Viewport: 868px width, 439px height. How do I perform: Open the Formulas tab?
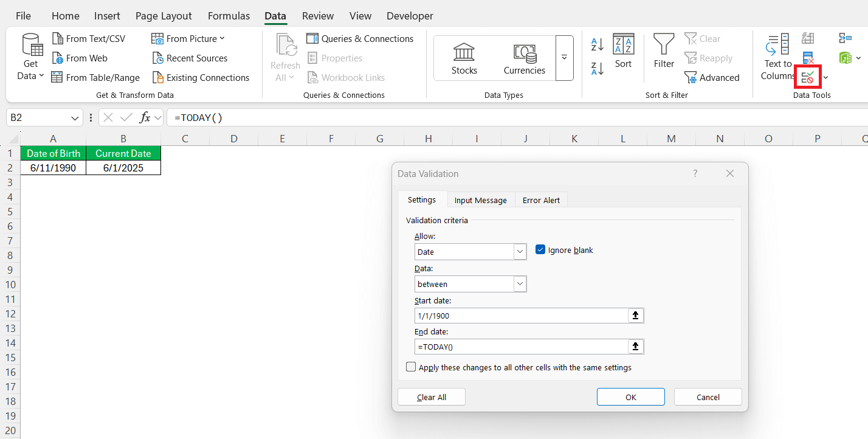(229, 16)
